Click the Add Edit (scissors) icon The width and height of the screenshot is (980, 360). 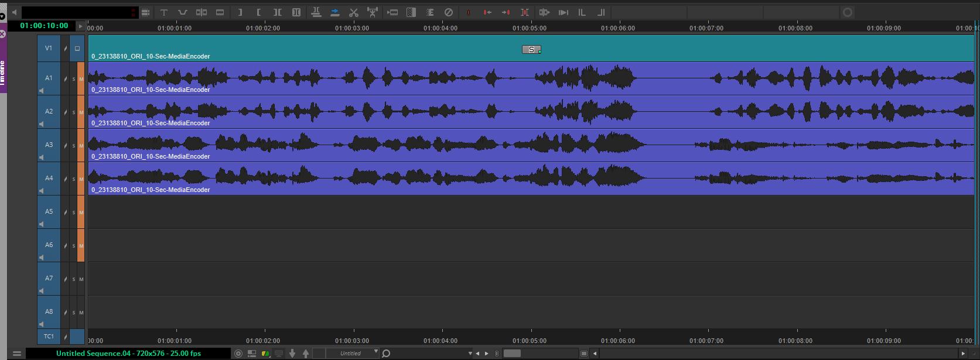353,12
